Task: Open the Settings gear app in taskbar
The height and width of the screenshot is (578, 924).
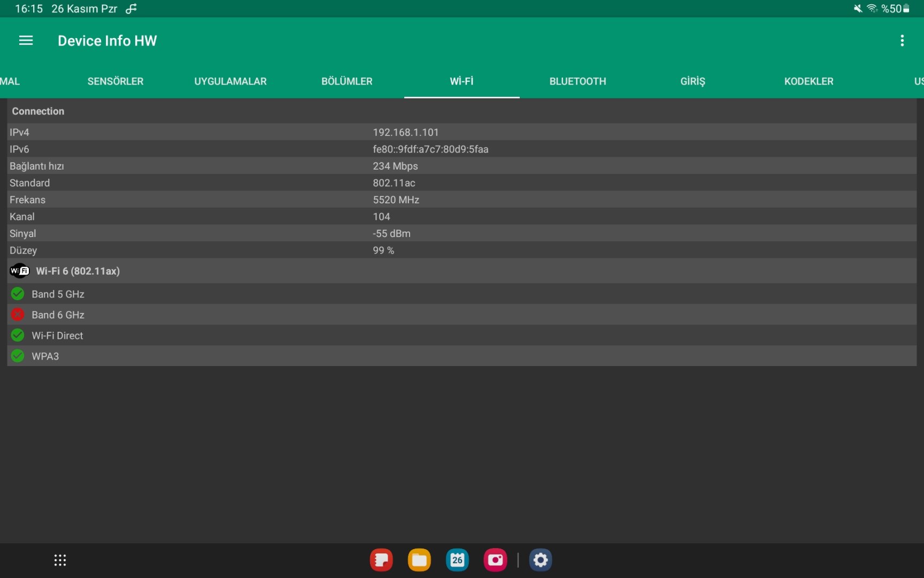Action: [x=541, y=560]
